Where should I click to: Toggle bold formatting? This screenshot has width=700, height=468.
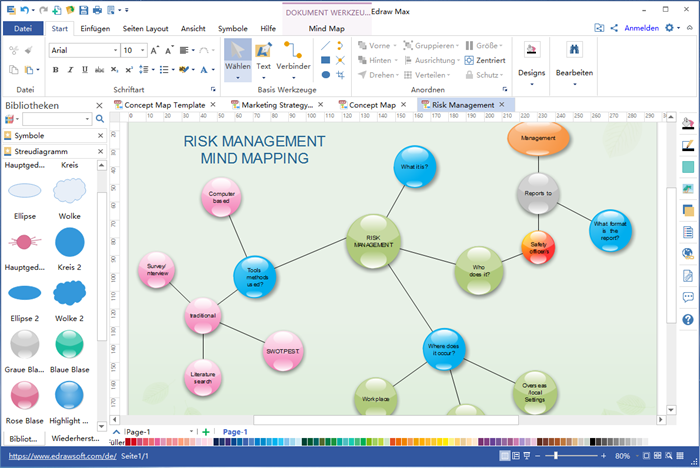[55, 70]
